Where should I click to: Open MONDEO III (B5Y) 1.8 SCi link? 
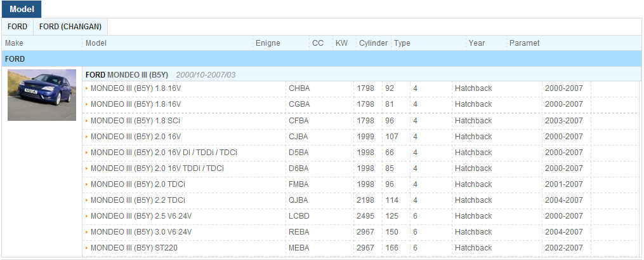[x=135, y=121]
